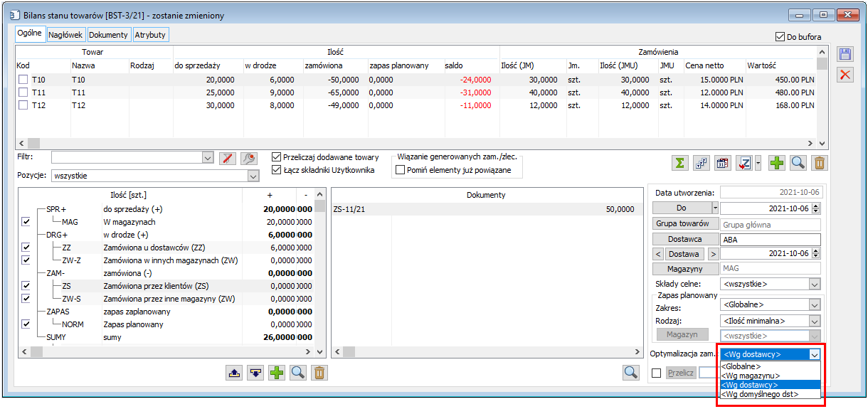Click the Dostawca button
The image size is (868, 409).
coord(684,239)
